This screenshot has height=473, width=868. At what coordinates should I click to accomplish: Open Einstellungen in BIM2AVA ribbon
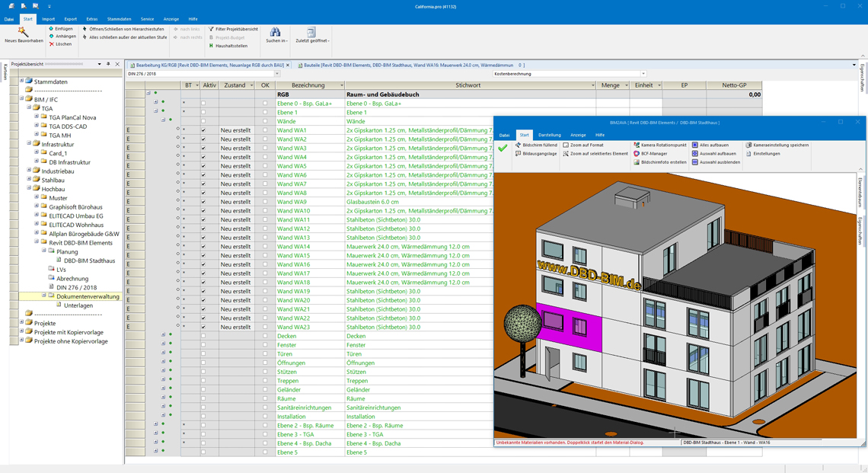764,154
